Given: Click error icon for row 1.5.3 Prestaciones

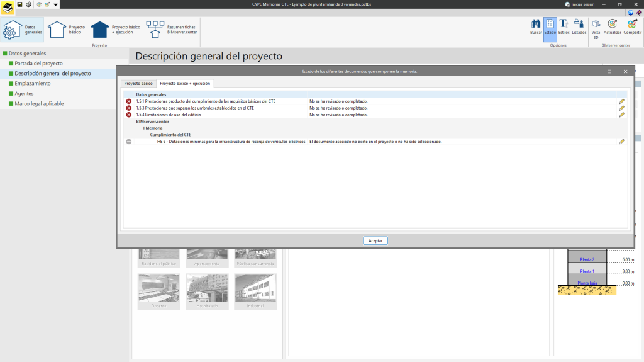Looking at the screenshot, I should (x=128, y=108).
